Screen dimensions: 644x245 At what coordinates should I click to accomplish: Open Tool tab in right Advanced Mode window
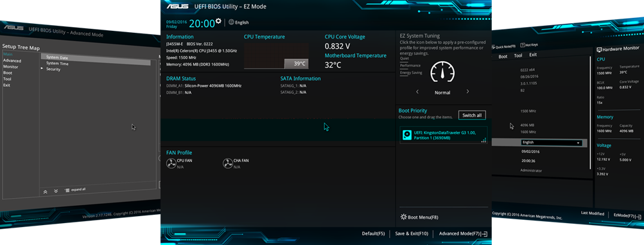click(x=518, y=55)
